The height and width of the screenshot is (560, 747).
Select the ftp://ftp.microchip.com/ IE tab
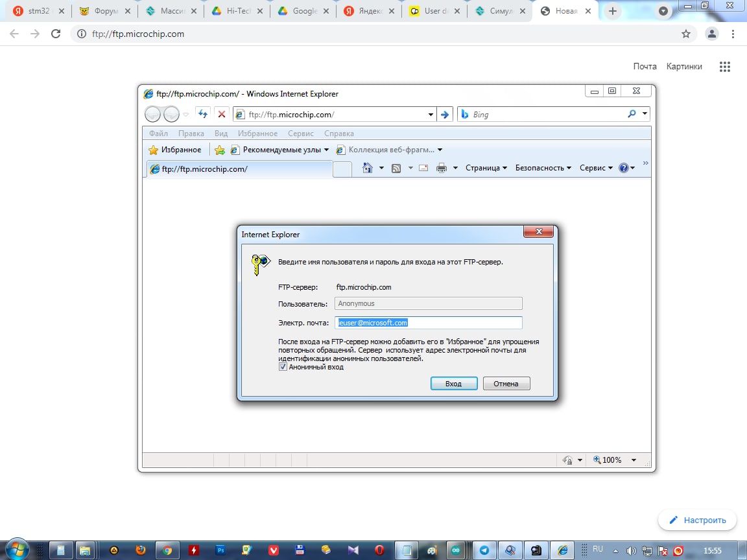coord(239,169)
